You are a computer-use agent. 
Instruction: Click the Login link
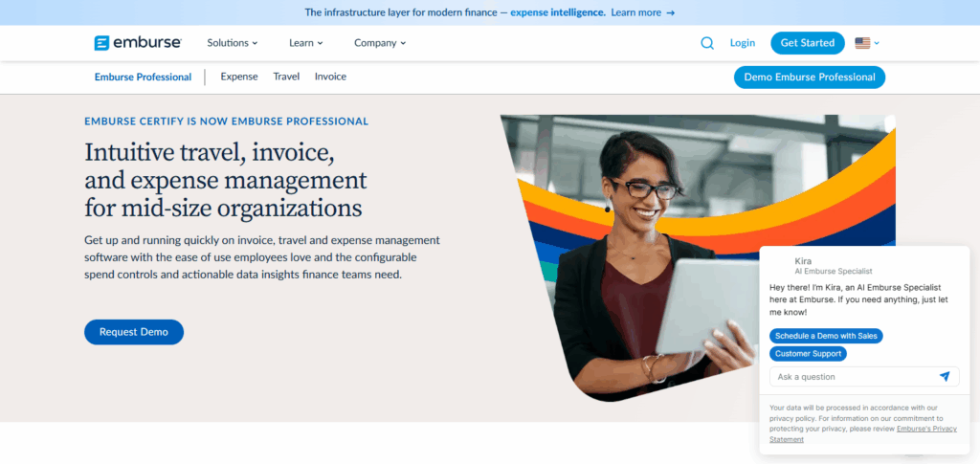tap(743, 43)
